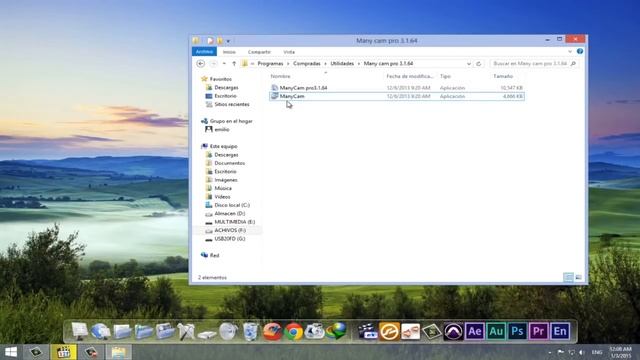
Task: Switch to details view layout
Action: [569, 278]
